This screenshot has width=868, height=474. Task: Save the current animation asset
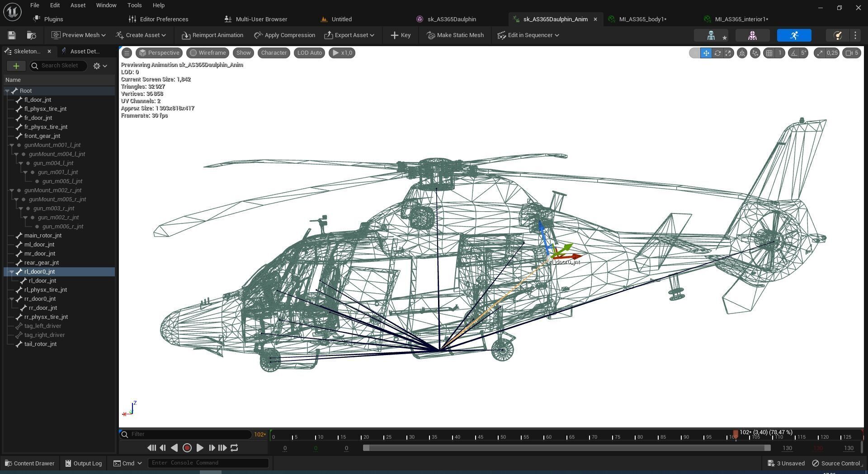12,35
